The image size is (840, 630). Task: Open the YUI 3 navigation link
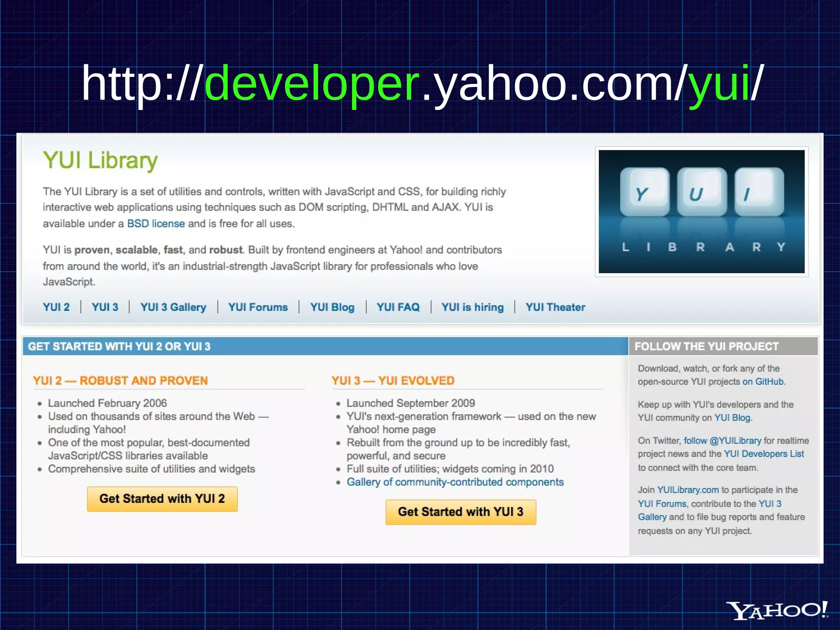(x=105, y=307)
